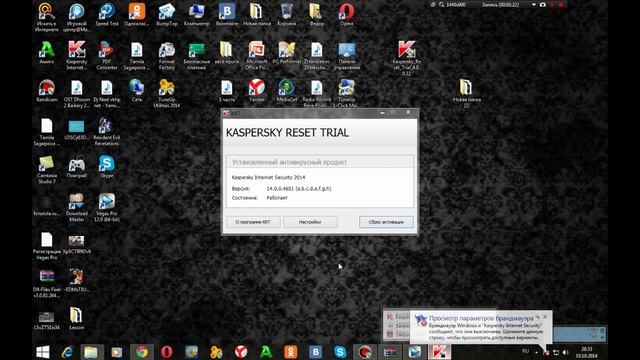Screen dimensions: 640x360
Task: Launch Opera from taskbar
Action: 167,352
